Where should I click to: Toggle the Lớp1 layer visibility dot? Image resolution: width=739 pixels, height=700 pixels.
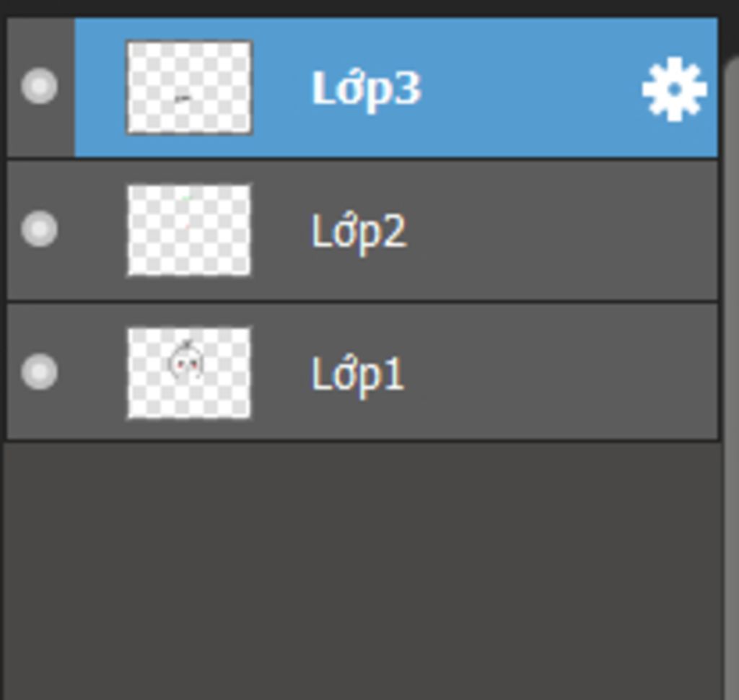pos(40,372)
